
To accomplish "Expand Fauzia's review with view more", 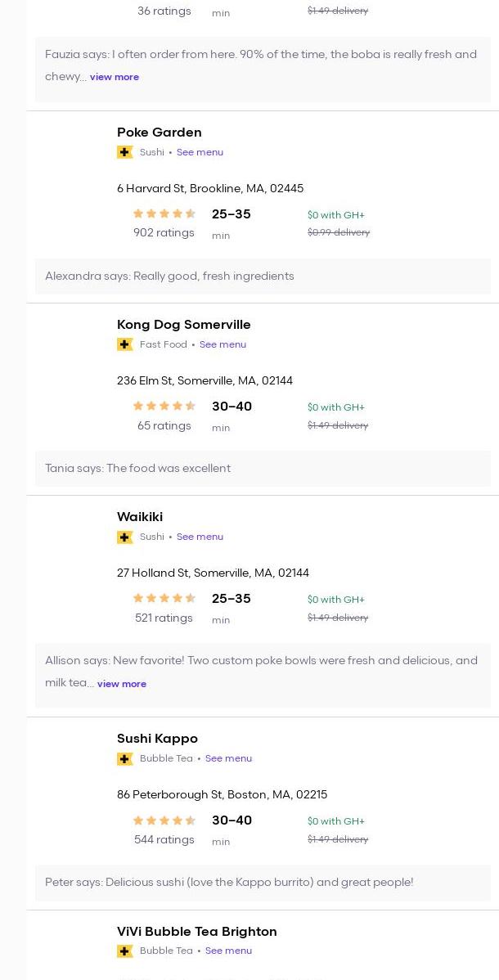I will tap(115, 77).
